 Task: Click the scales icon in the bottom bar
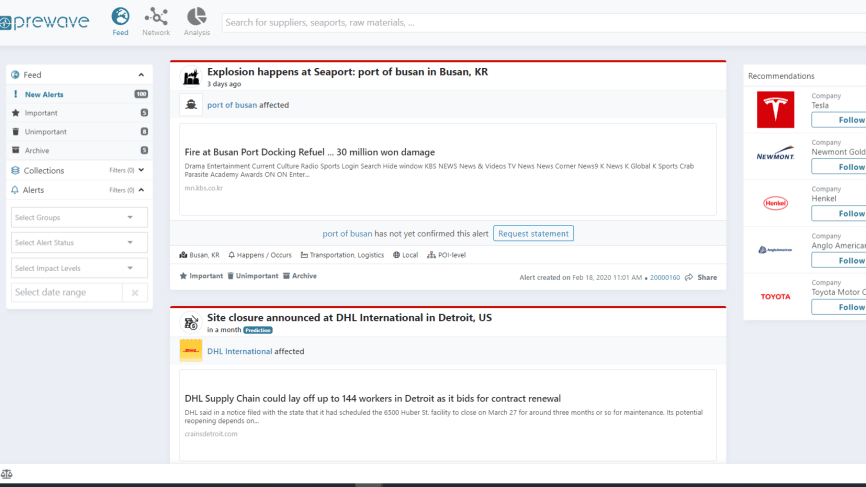(7, 474)
